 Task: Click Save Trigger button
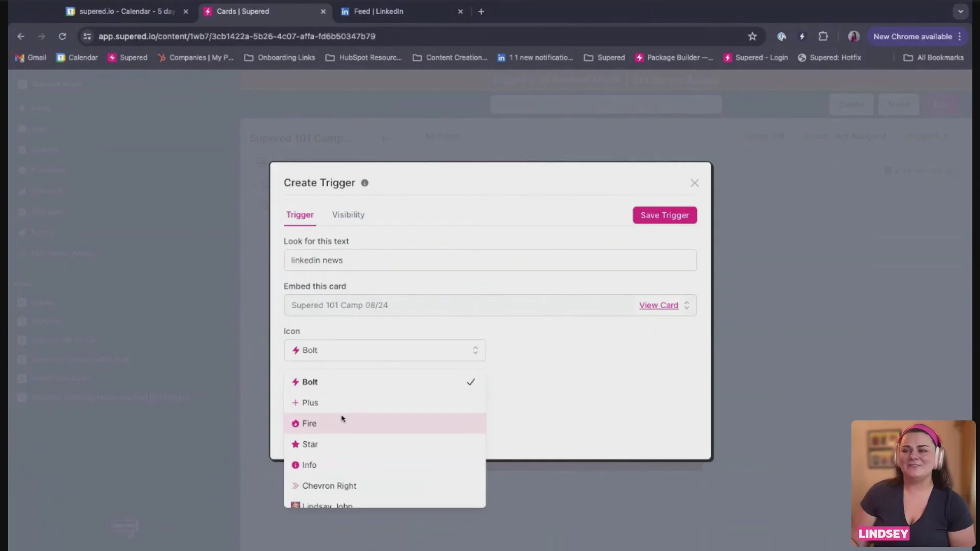(665, 215)
